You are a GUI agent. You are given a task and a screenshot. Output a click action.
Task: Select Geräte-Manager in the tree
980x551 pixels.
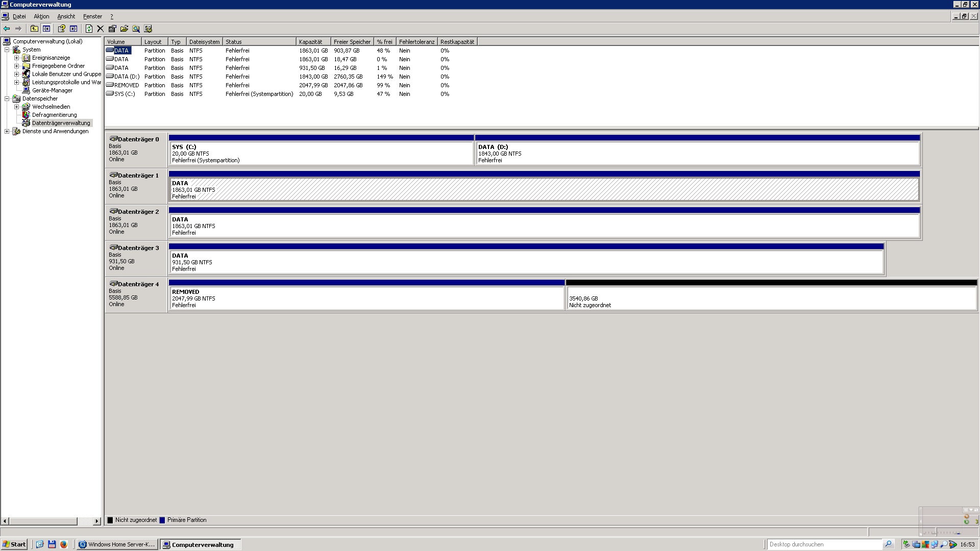pyautogui.click(x=52, y=91)
